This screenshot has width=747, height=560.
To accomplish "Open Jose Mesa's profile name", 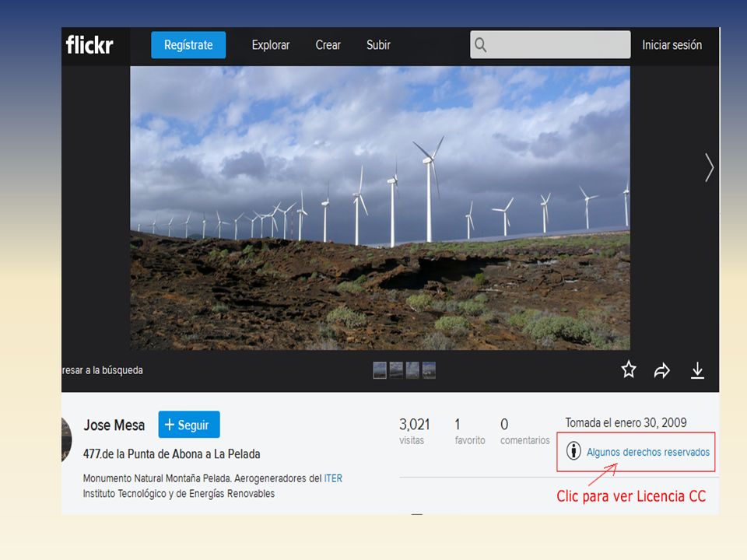I will point(114,425).
